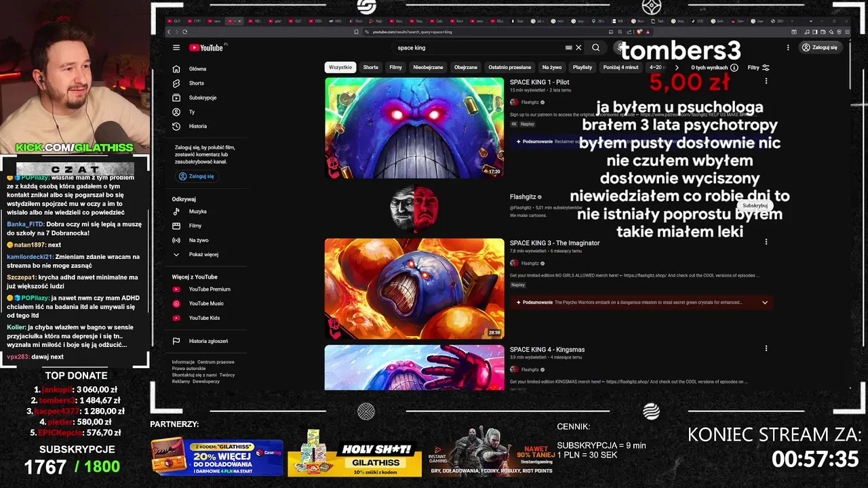
Task: Open the Centrum prasowe footer link
Action: pyautogui.click(x=216, y=362)
